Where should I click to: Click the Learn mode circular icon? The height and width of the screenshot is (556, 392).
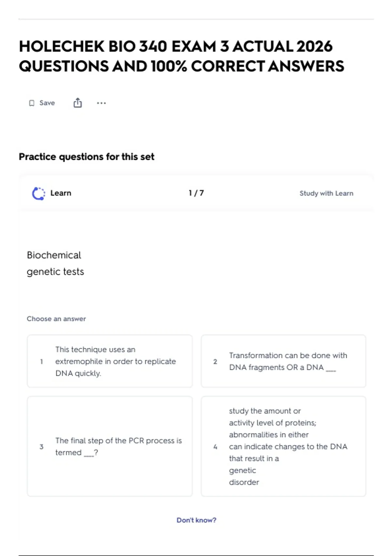(x=39, y=193)
